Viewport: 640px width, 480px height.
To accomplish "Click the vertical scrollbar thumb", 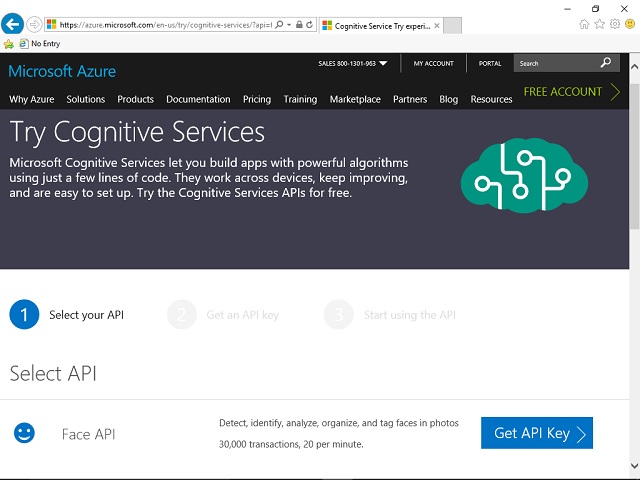I will pyautogui.click(x=634, y=156).
